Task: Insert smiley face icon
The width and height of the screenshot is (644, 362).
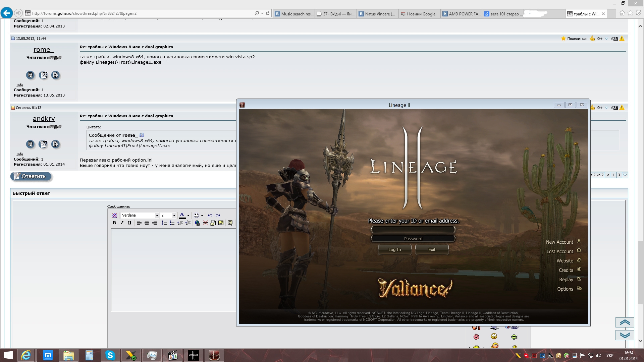Action: coord(197,216)
